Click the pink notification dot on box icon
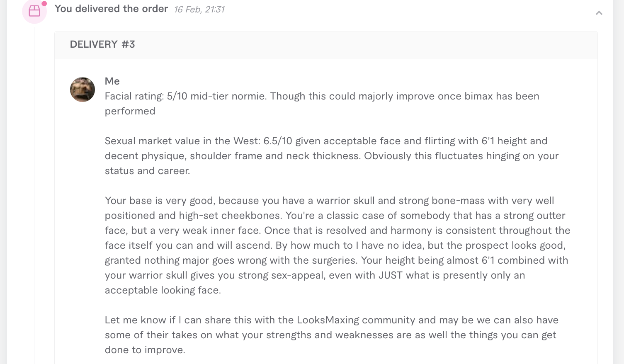 point(44,4)
